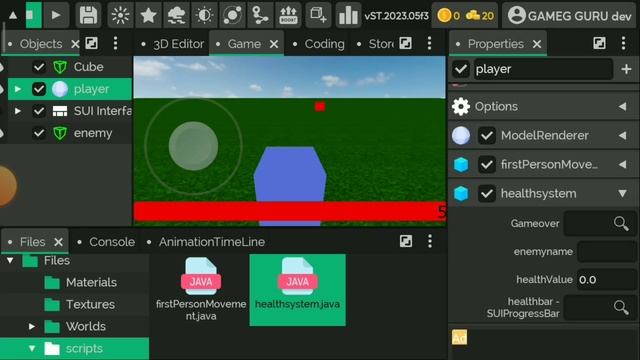
Task: Toggle the enemy object checkbox
Action: tap(39, 133)
